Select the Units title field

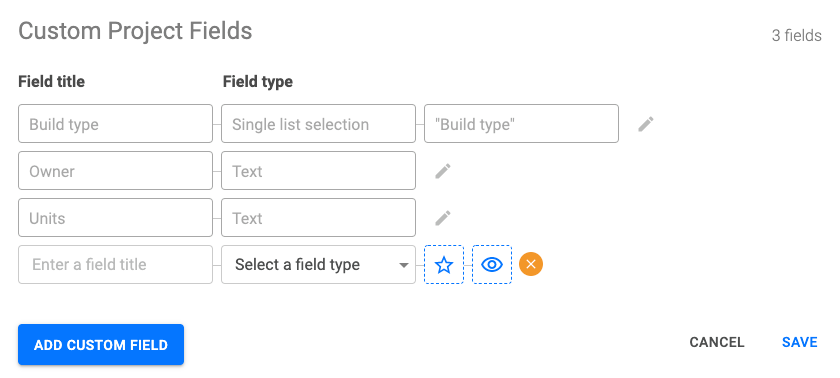[x=115, y=217]
